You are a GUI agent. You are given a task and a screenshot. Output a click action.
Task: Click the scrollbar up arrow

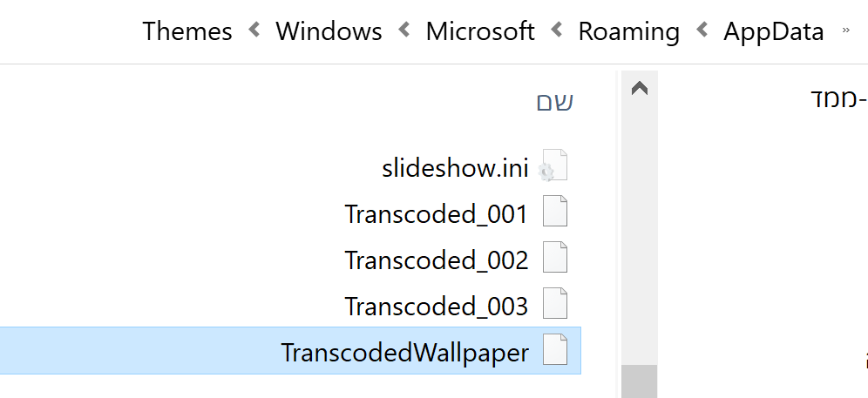pyautogui.click(x=639, y=88)
